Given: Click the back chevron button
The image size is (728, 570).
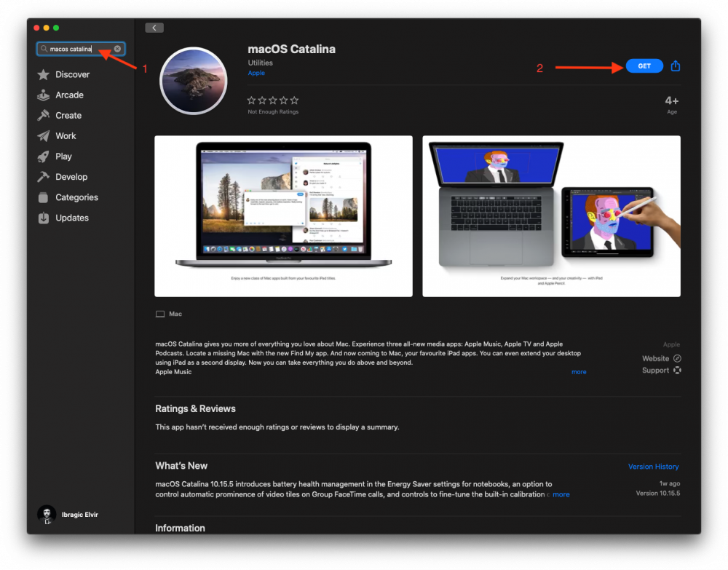Looking at the screenshot, I should [154, 28].
